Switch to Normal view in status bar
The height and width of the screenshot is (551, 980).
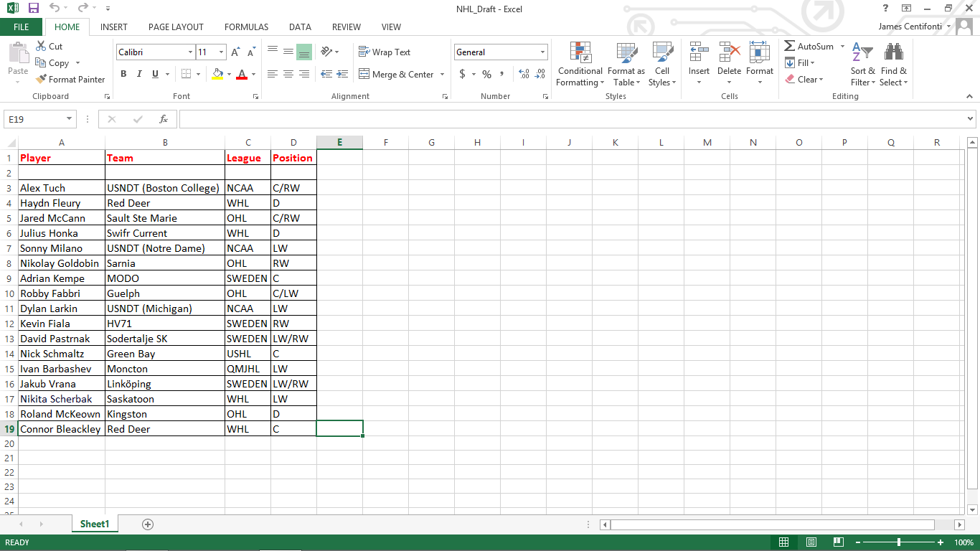784,542
